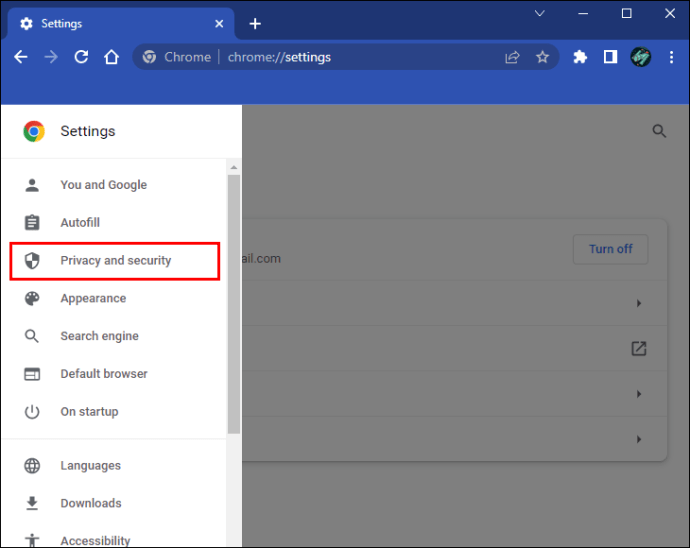Click the Autofill clipboard icon
The height and width of the screenshot is (548, 690).
click(x=32, y=222)
